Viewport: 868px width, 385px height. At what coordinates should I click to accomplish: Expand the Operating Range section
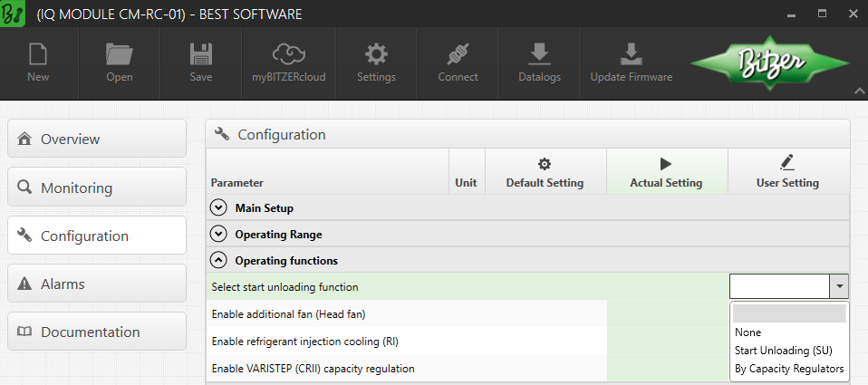tap(218, 234)
